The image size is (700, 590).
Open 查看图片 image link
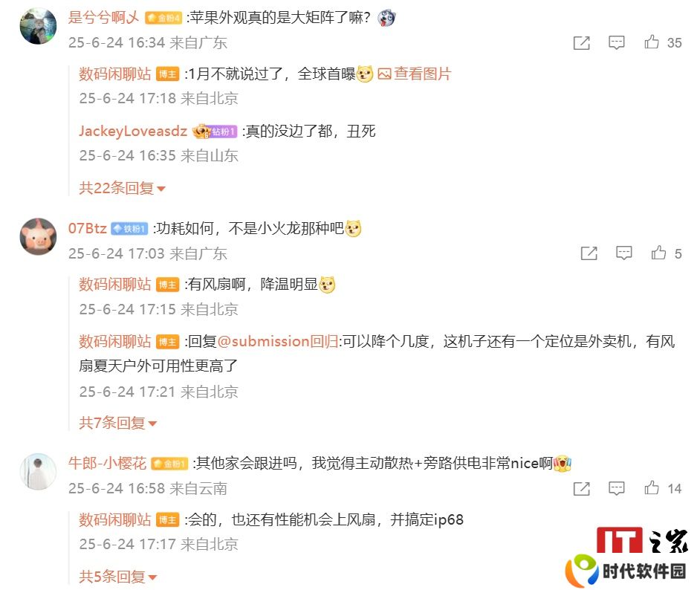click(x=415, y=74)
